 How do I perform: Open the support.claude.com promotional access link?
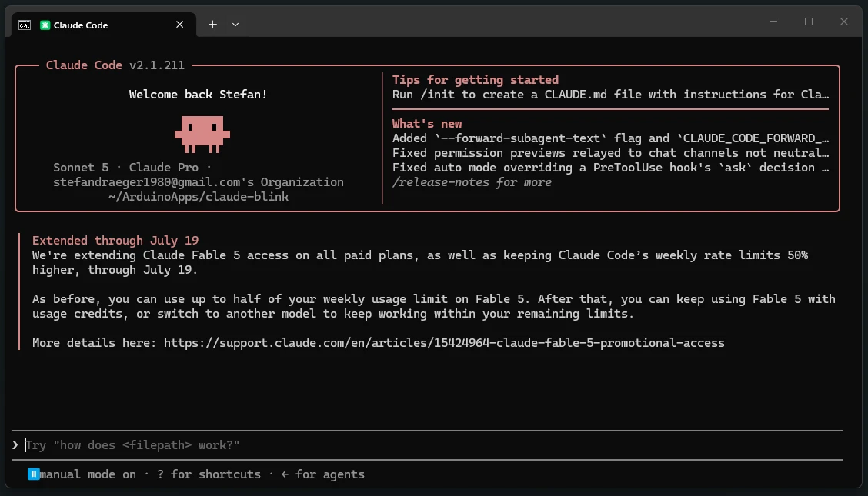444,343
